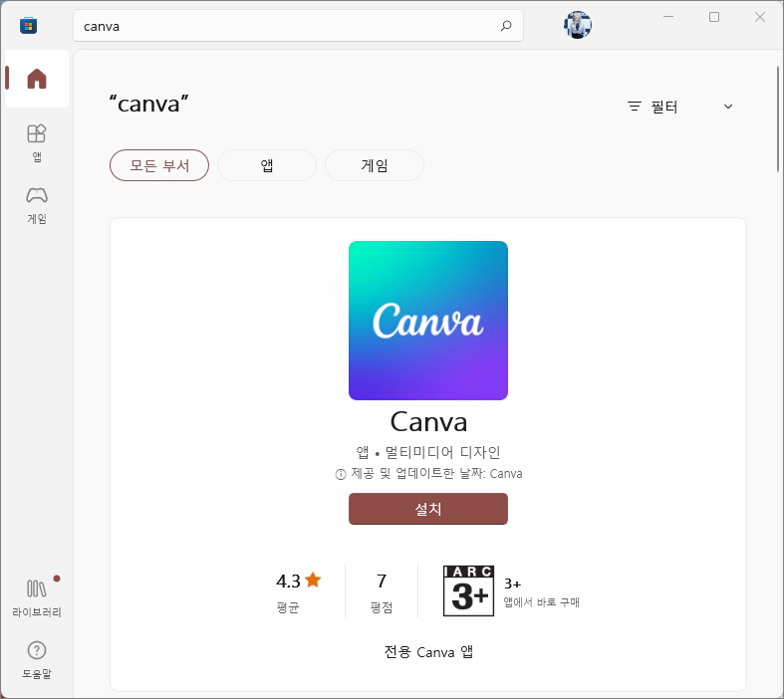This screenshot has height=699, width=784.
Task: Select the 게임 filter tab
Action: (x=375, y=165)
